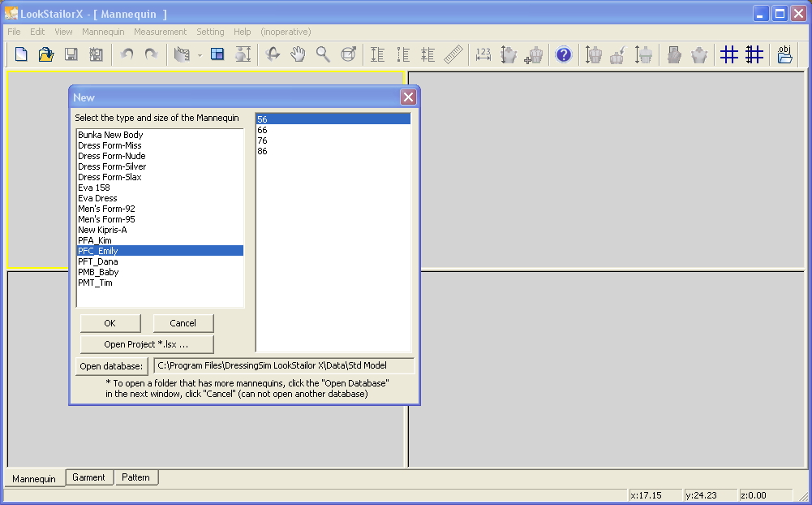Screen dimensions: 812x505
Task: Open the View menu
Action: point(64,32)
